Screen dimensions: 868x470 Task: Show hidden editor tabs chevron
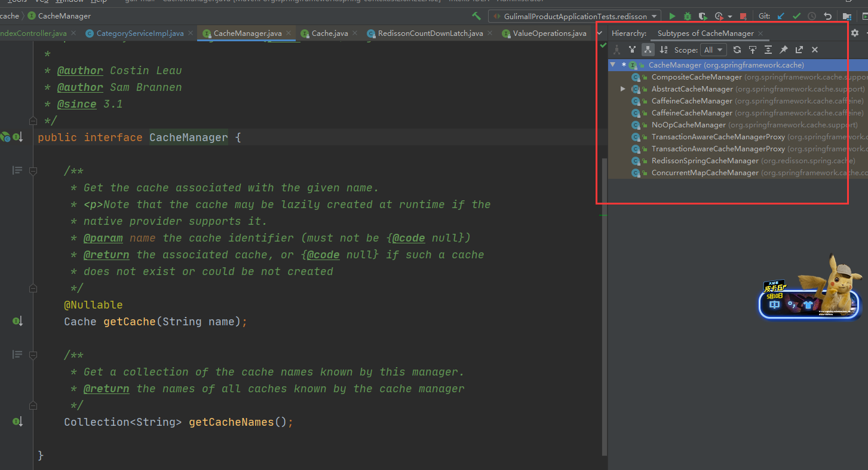point(600,33)
